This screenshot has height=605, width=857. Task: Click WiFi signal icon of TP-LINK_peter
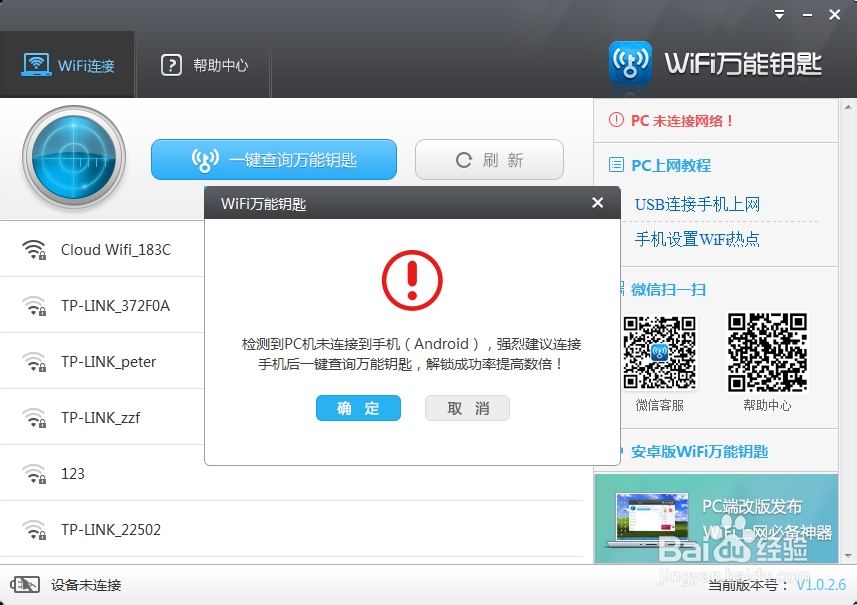point(34,362)
